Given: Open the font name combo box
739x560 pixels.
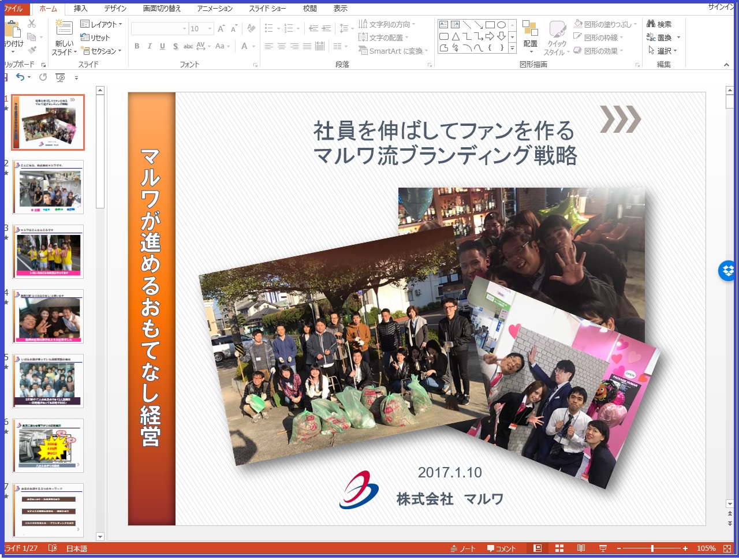Looking at the screenshot, I should [x=159, y=28].
